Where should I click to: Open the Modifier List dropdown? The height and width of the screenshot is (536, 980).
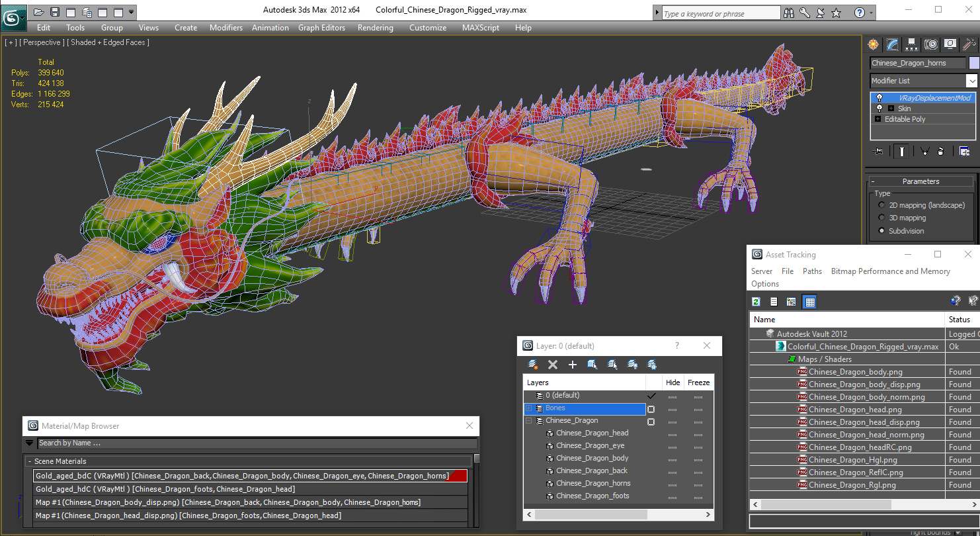971,81
